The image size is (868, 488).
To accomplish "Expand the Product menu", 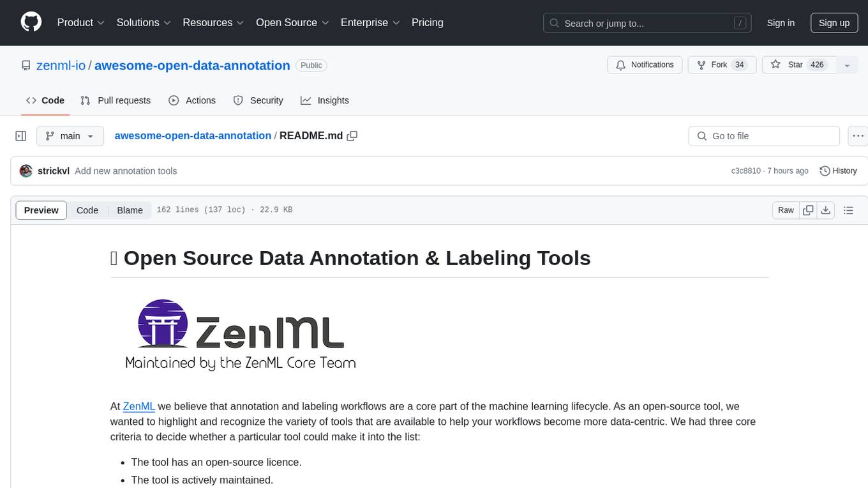I will tap(81, 22).
